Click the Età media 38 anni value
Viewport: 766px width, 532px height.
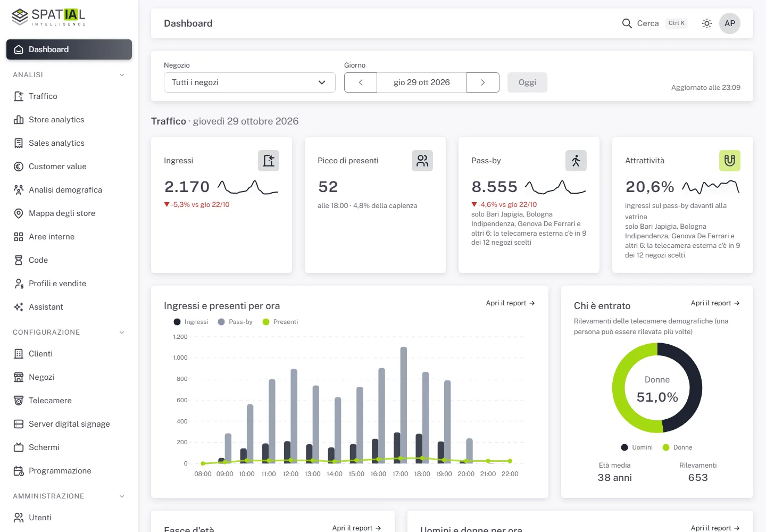tap(615, 478)
